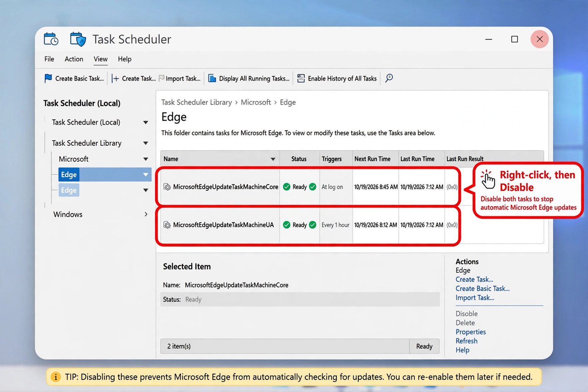Select the MicrosoftEdgeUpdateTaskMachineCore task name

click(x=226, y=187)
